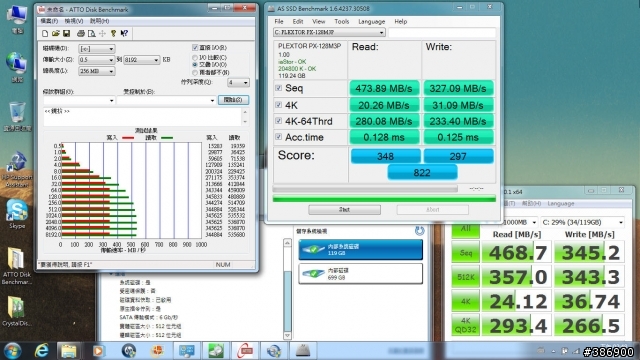Screen dimensions: 640x360
Task: Click the CrystalDiskMark green disk taskbar button
Action: pyautogui.click(x=216, y=351)
